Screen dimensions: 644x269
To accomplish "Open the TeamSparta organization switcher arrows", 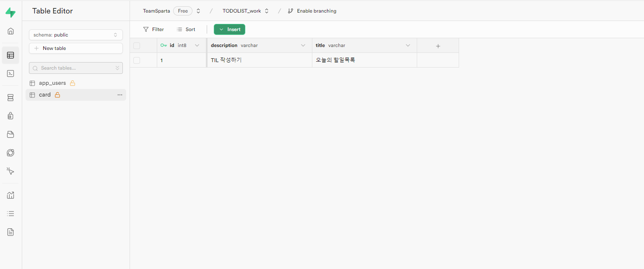I will pyautogui.click(x=198, y=11).
